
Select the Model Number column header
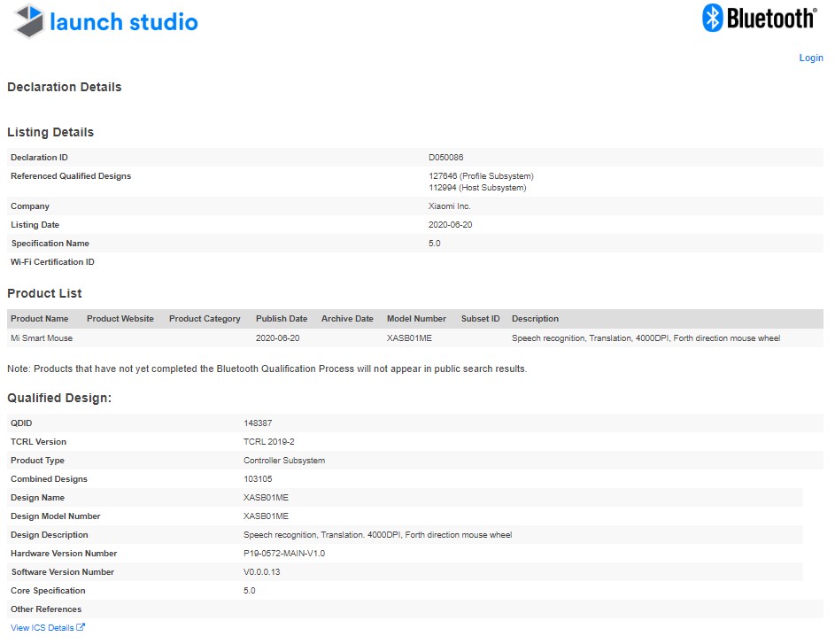tap(416, 319)
